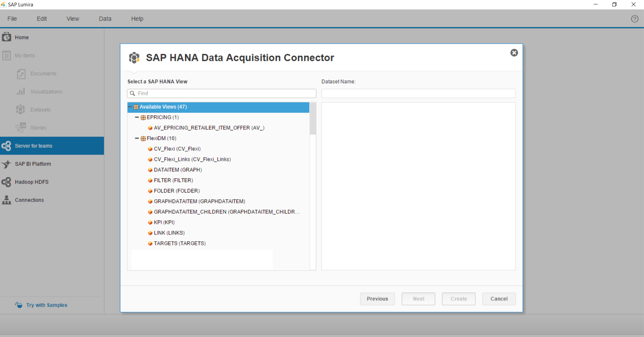644x337 pixels.
Task: Open the Hadoop HDFS section label
Action: pos(32,182)
